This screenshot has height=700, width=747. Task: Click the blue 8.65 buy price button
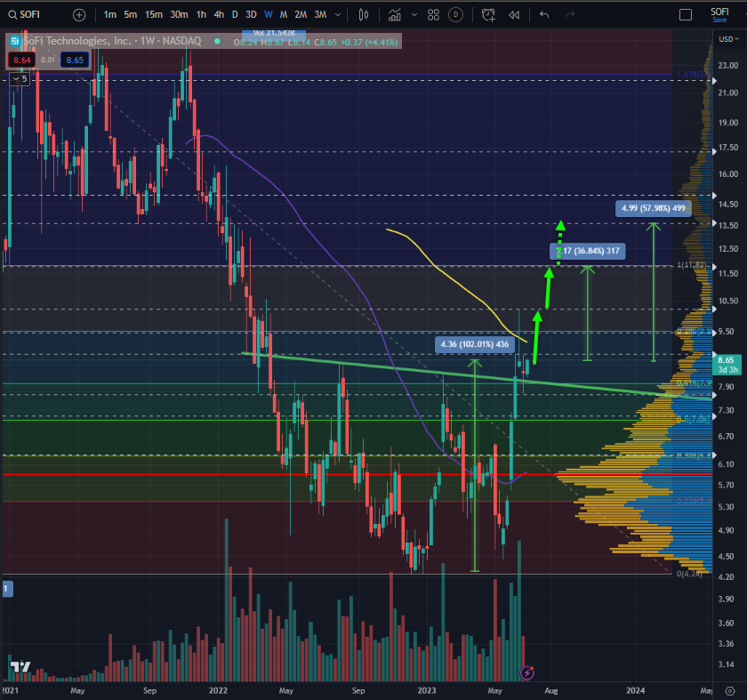tap(75, 60)
